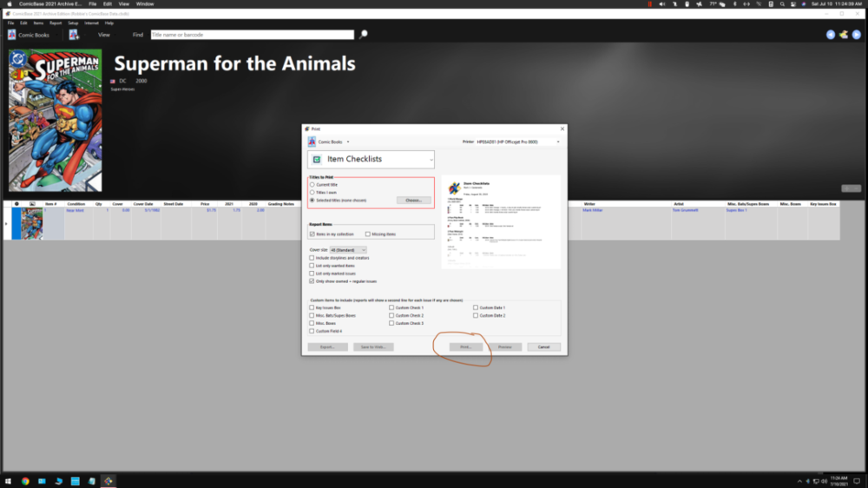The image size is (868, 488).
Task: Click the search magnifier icon beside Find
Action: click(364, 35)
